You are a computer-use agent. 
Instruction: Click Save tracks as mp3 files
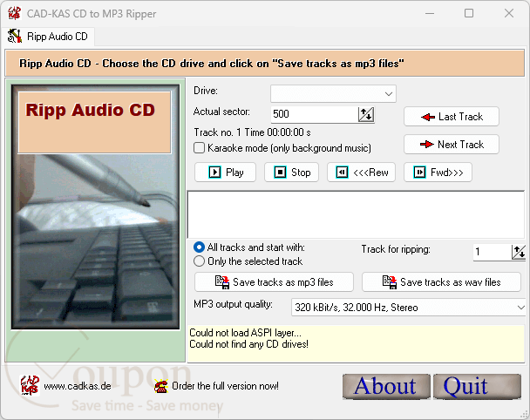click(x=274, y=282)
